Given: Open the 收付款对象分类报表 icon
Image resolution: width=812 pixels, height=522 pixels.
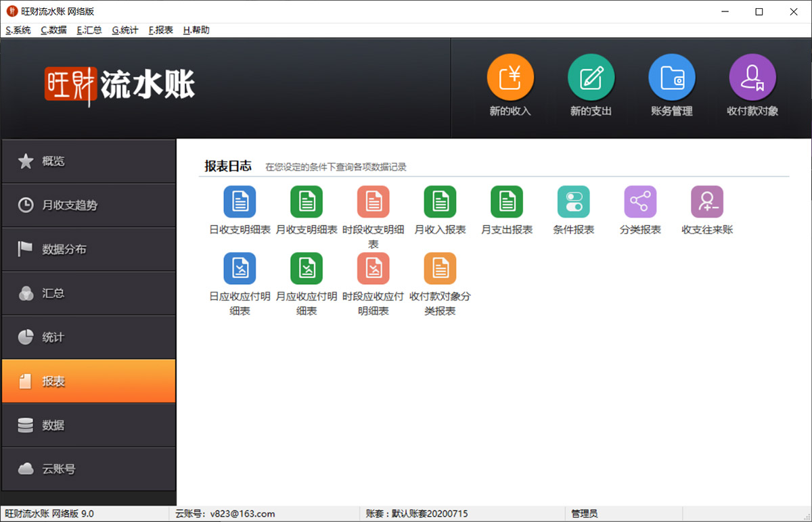Looking at the screenshot, I should pos(440,268).
